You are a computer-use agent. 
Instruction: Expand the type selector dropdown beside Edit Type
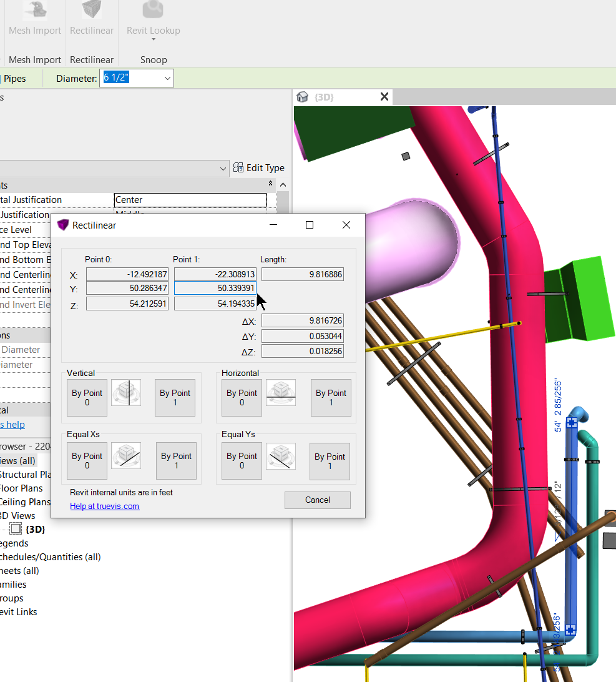pyautogui.click(x=223, y=169)
